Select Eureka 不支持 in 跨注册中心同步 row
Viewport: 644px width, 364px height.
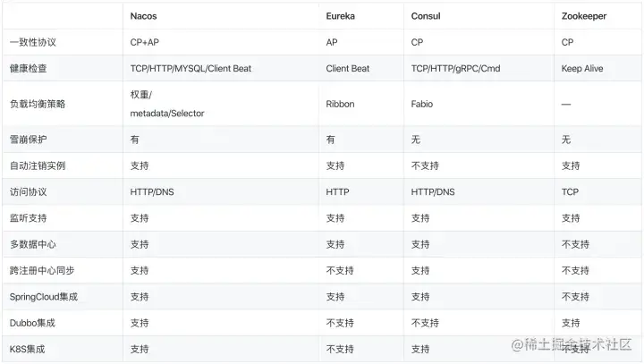[x=340, y=271]
